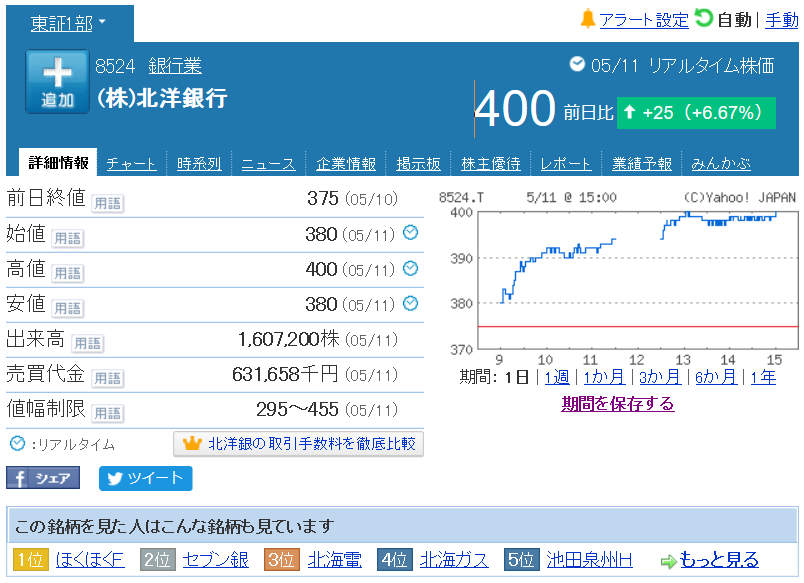
Task: Open the ほくほくF stock link
Action: point(90,559)
